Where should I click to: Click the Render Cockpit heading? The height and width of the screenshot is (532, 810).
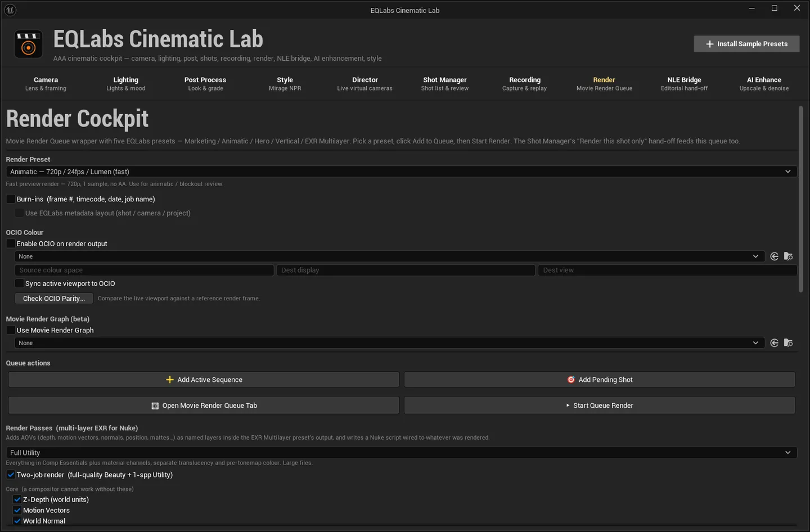[77, 119]
